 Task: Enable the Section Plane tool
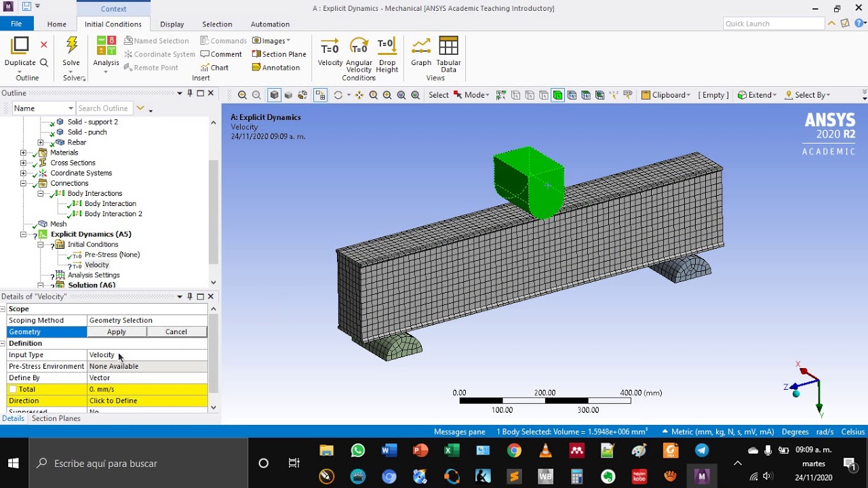[x=279, y=54]
